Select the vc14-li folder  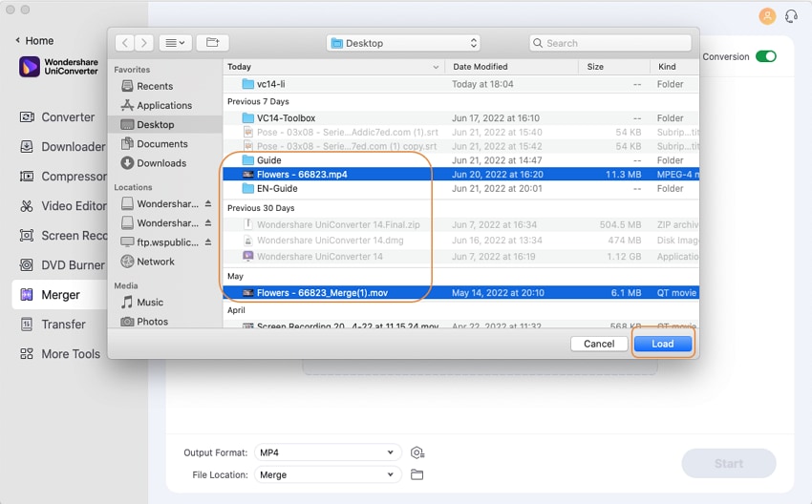click(x=460, y=84)
